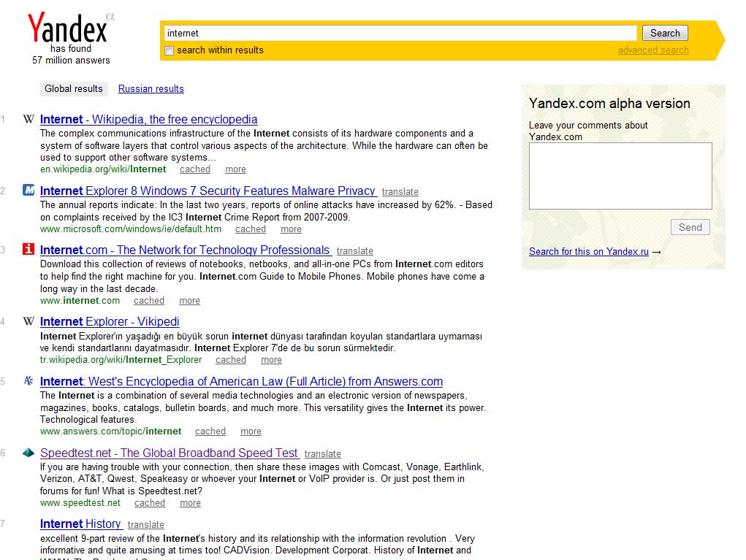
Task: Click more under www.internet.com result
Action: (x=190, y=300)
